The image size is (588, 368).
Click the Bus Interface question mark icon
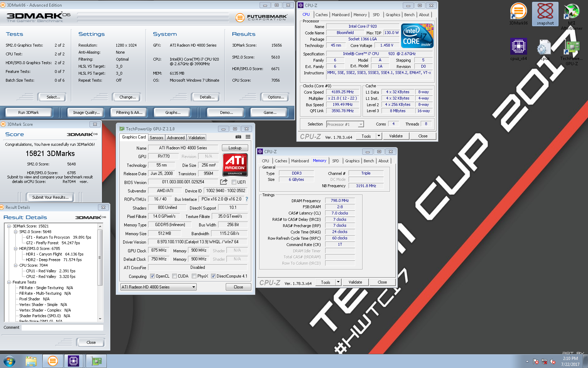(x=247, y=199)
